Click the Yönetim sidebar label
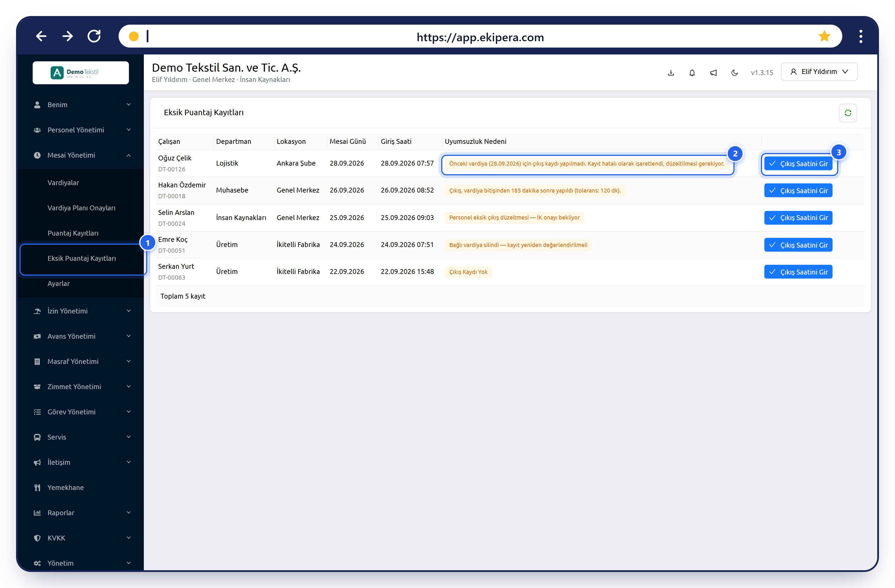 pos(60,563)
